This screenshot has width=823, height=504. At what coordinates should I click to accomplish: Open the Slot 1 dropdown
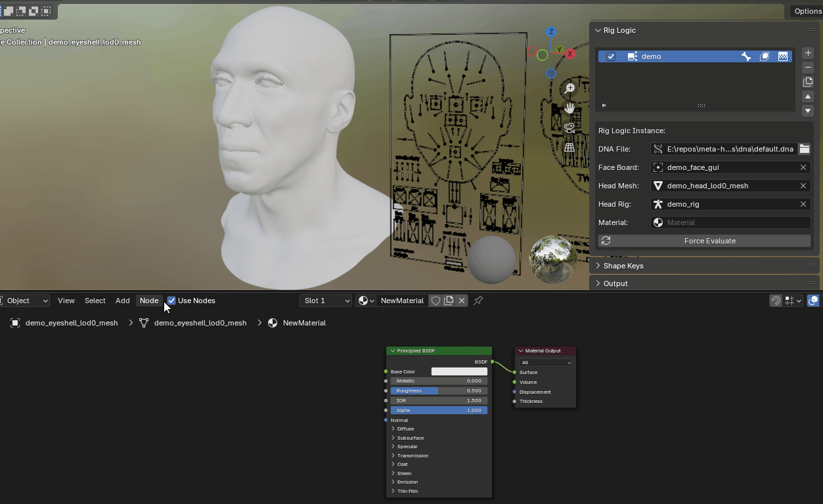pyautogui.click(x=326, y=301)
